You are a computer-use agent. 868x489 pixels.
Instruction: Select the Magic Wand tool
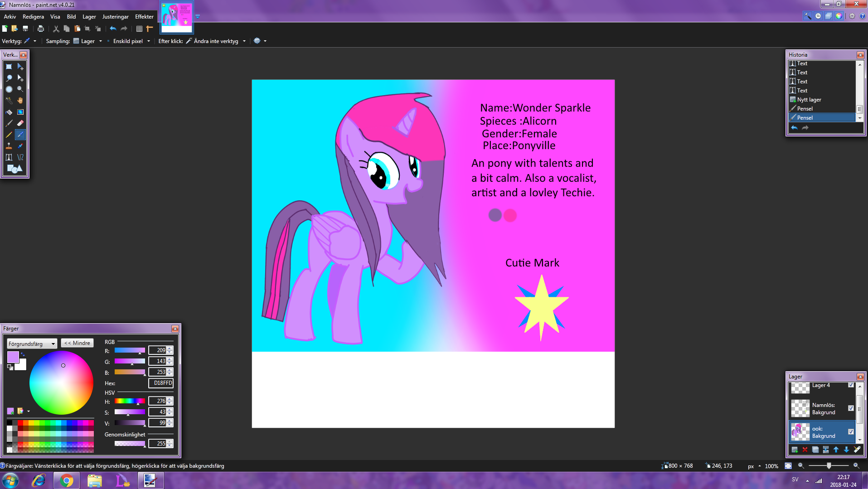[9, 101]
